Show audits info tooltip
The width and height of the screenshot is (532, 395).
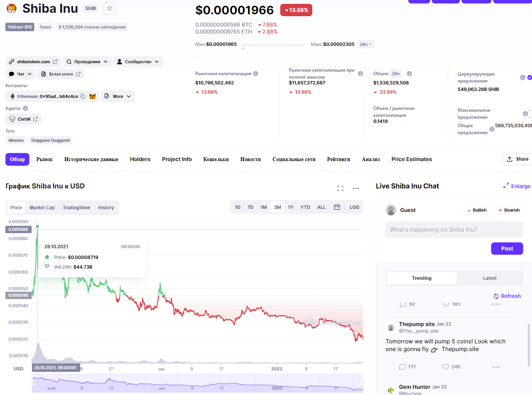point(25,108)
